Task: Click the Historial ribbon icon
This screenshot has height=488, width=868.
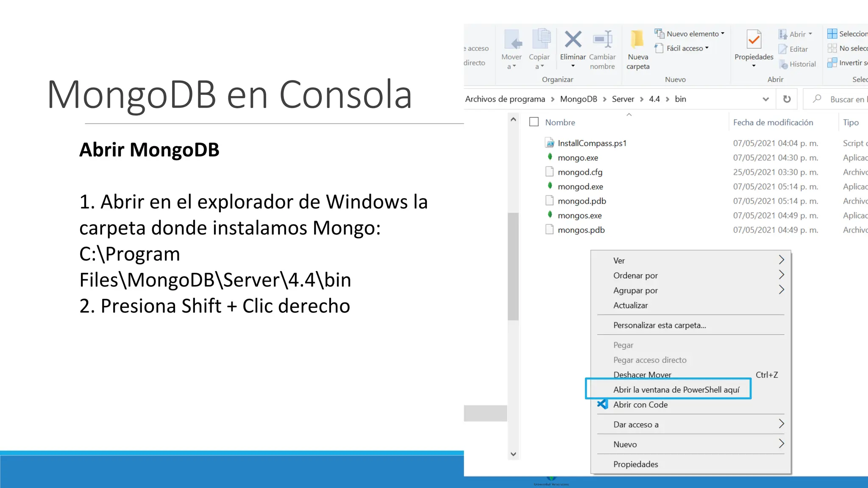Action: pyautogui.click(x=783, y=64)
